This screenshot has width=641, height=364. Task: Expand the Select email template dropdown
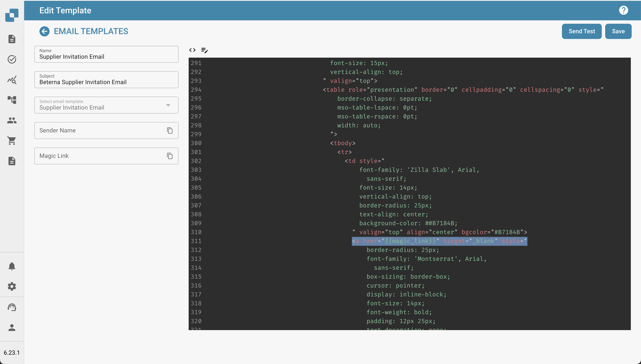pos(168,105)
